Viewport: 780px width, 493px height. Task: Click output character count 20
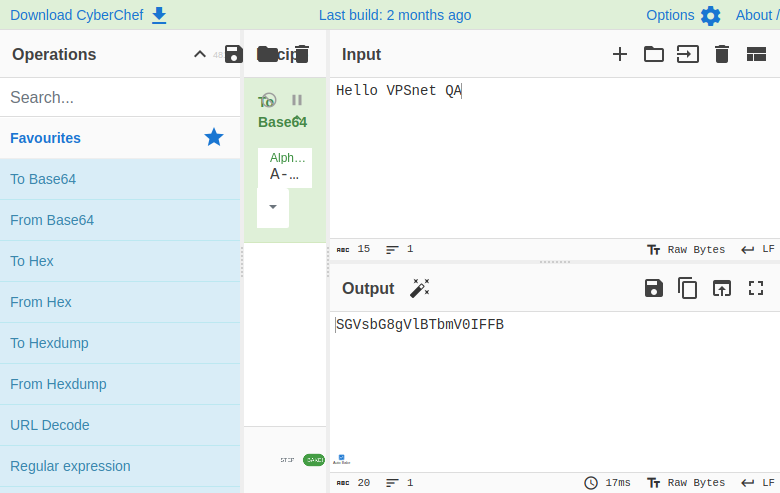point(353,483)
